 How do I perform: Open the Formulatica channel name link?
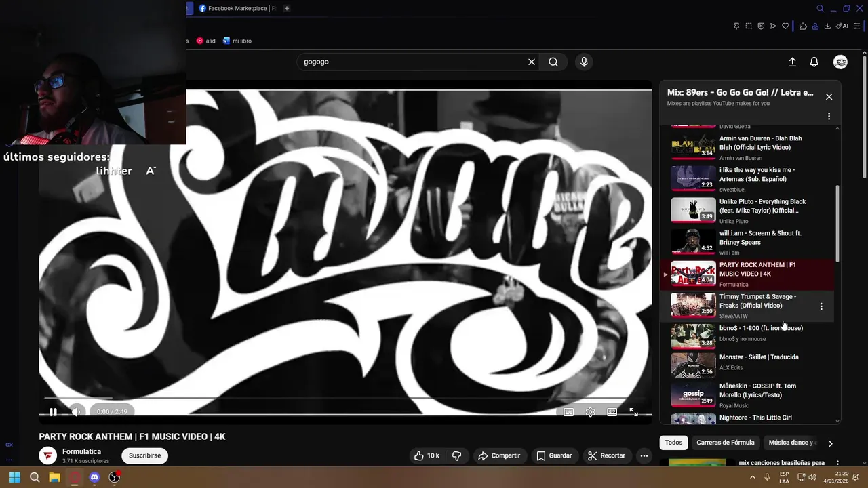click(x=81, y=452)
